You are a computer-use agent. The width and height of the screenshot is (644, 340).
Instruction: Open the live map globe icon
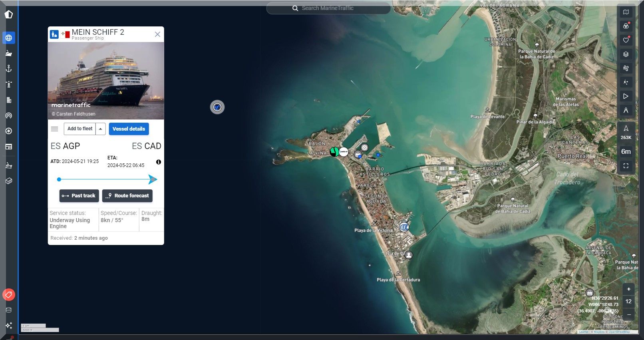coord(8,38)
